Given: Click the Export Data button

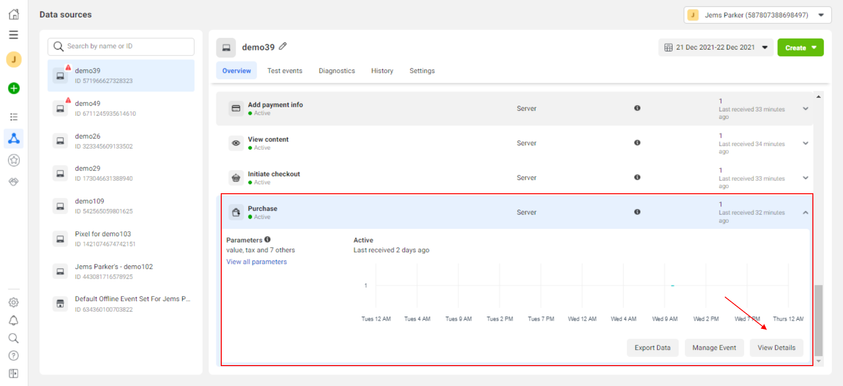Looking at the screenshot, I should click(x=653, y=348).
